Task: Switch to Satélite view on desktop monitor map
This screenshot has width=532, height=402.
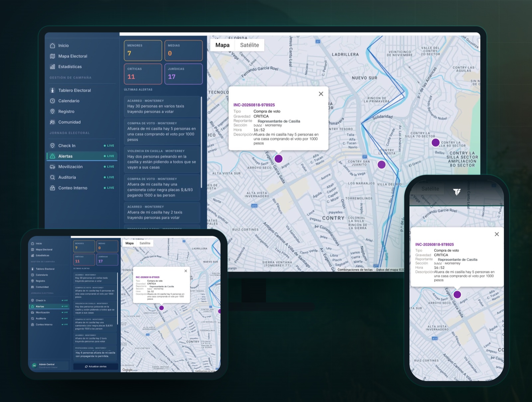Action: (249, 45)
